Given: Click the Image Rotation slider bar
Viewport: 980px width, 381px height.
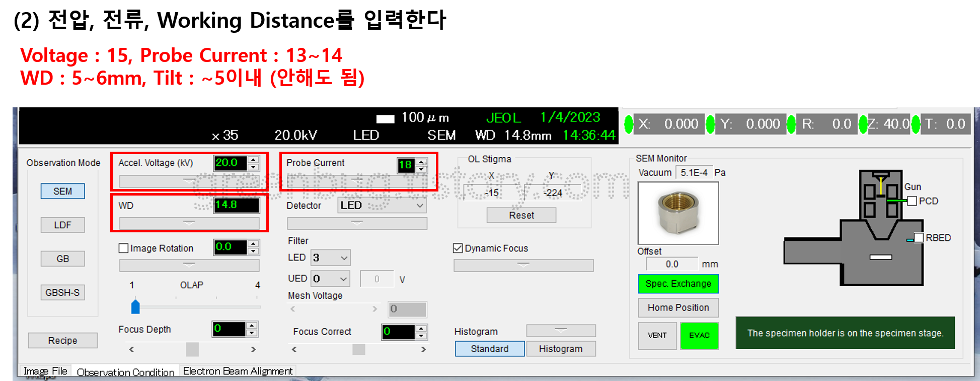Looking at the screenshot, I should tap(189, 265).
